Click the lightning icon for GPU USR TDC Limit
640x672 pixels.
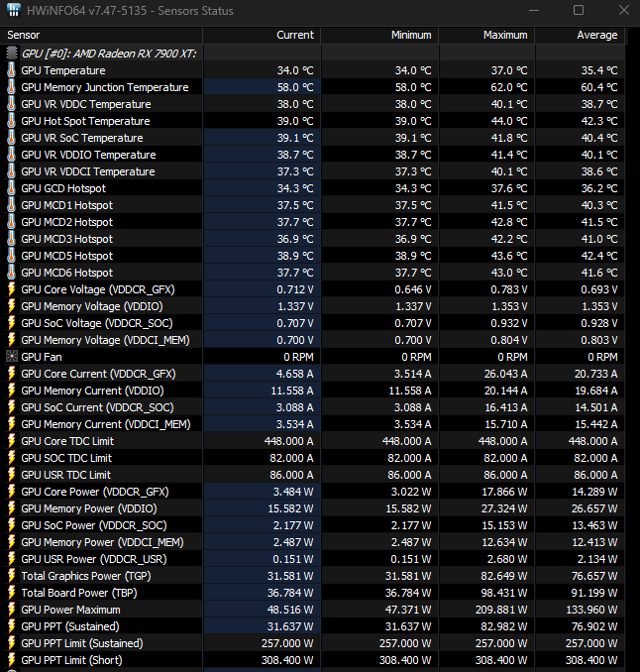(12, 475)
